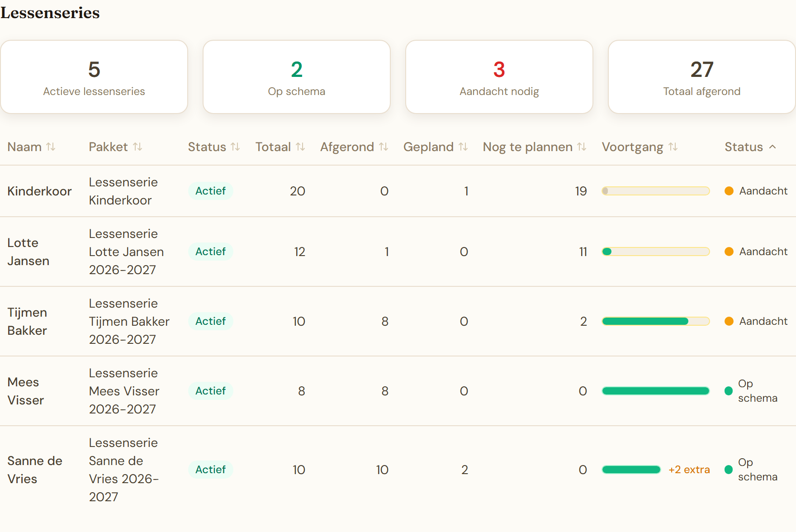Image resolution: width=796 pixels, height=532 pixels.
Task: Click the Actief badge in Tijmen Bakker row
Action: click(211, 321)
